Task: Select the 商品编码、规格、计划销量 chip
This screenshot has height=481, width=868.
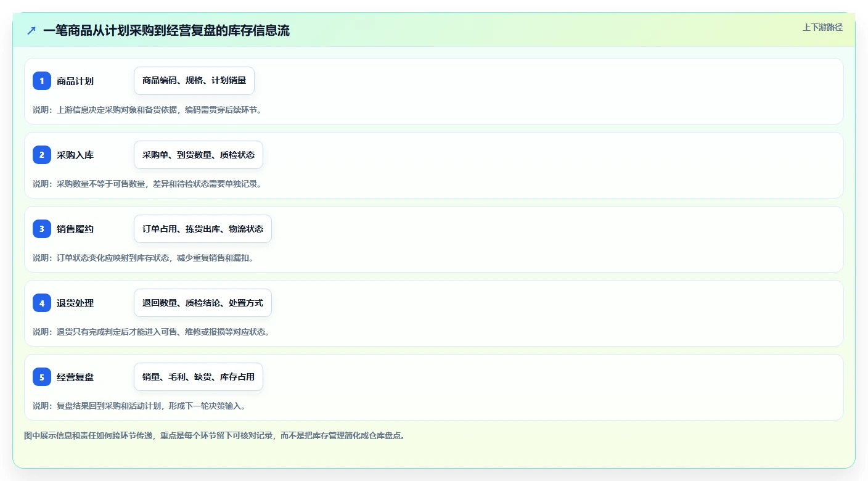Action: point(194,81)
